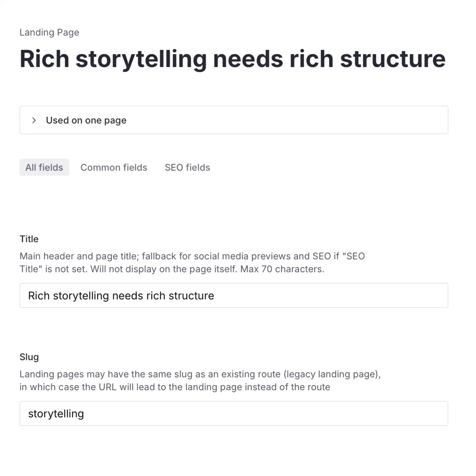This screenshot has height=476, width=476.
Task: Expand the Used on one page panel
Action: (234, 120)
